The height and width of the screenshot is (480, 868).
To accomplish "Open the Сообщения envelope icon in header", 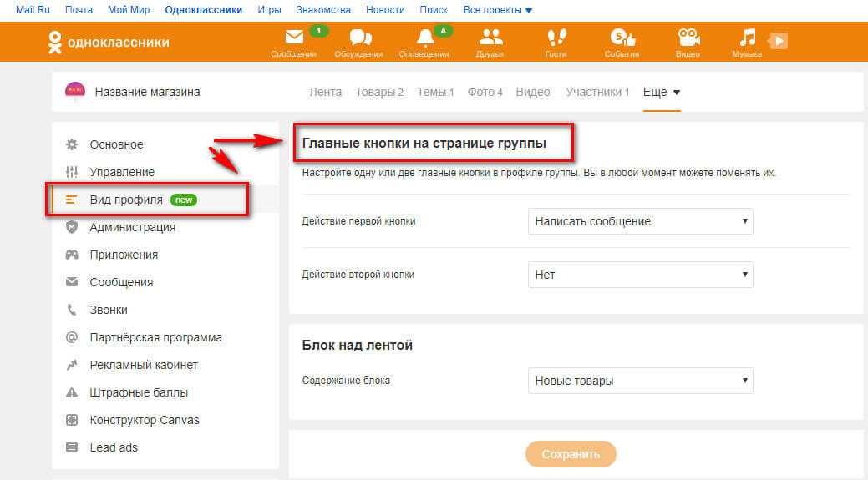I will [294, 38].
